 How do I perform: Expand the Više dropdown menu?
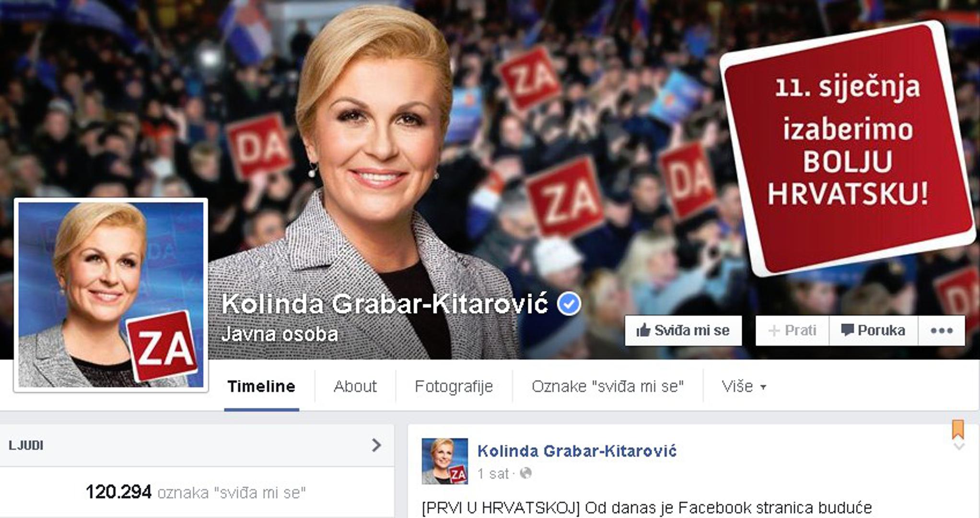coord(744,387)
